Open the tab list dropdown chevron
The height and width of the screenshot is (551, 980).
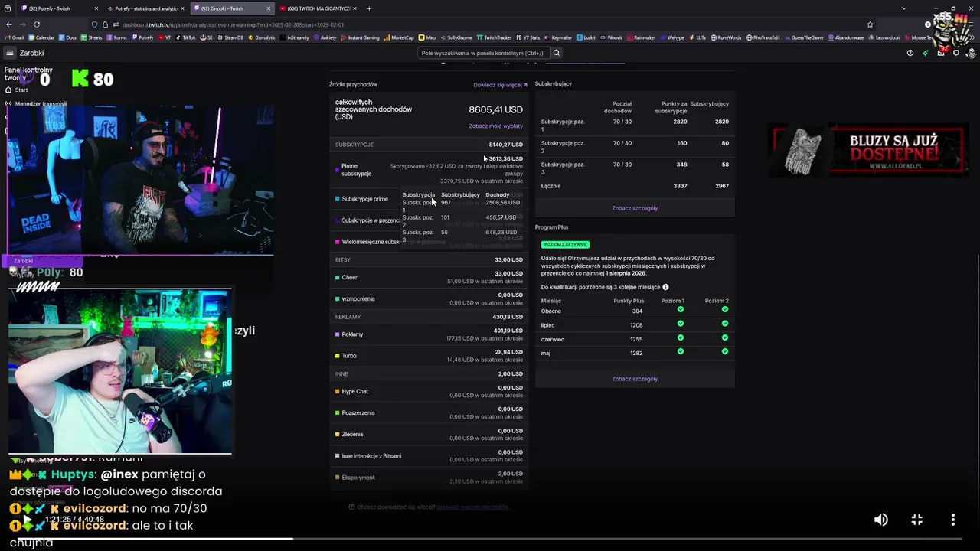(904, 8)
